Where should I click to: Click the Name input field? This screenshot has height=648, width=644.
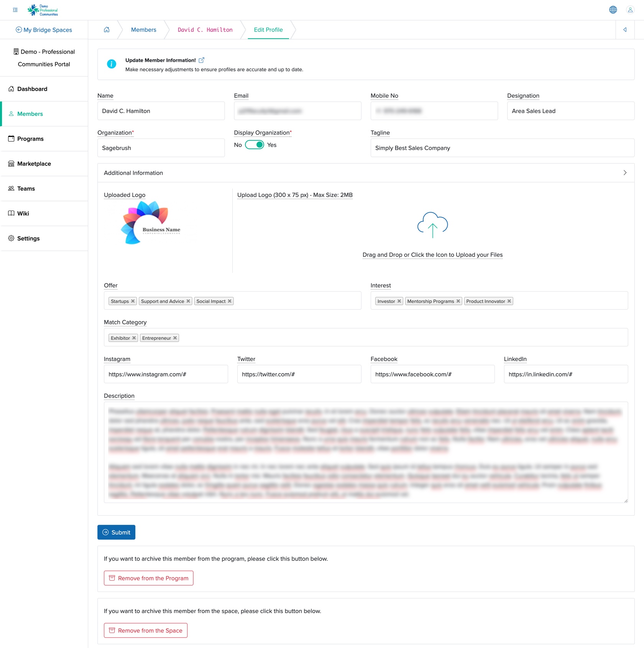click(161, 111)
